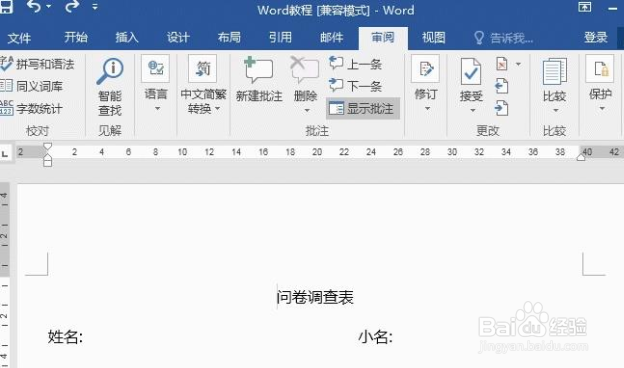Select the 审阅 tab
Image resolution: width=624 pixels, height=368 pixels.
[383, 38]
